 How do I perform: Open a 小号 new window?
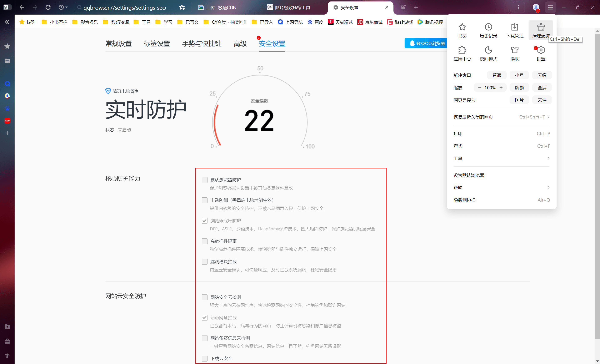[x=519, y=75]
